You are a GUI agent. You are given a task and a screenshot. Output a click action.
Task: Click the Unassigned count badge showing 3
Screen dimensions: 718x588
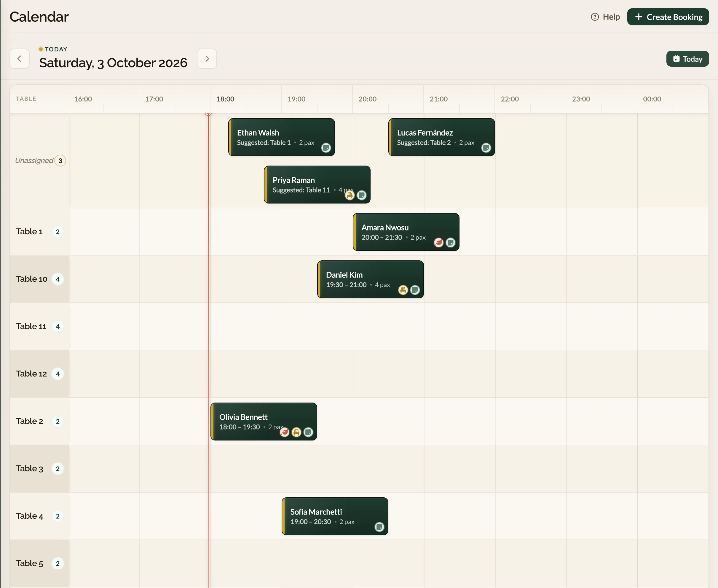[60, 161]
